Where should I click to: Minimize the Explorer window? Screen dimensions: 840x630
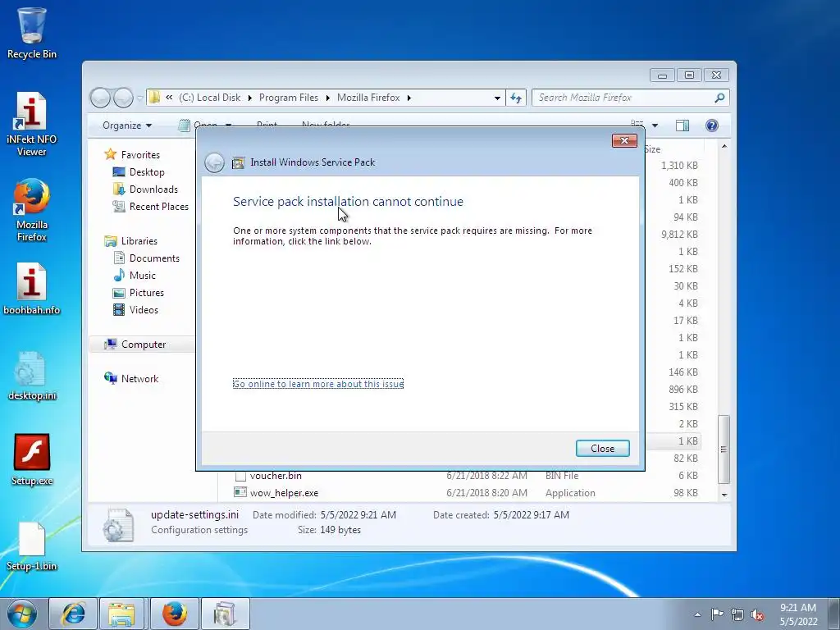662,75
